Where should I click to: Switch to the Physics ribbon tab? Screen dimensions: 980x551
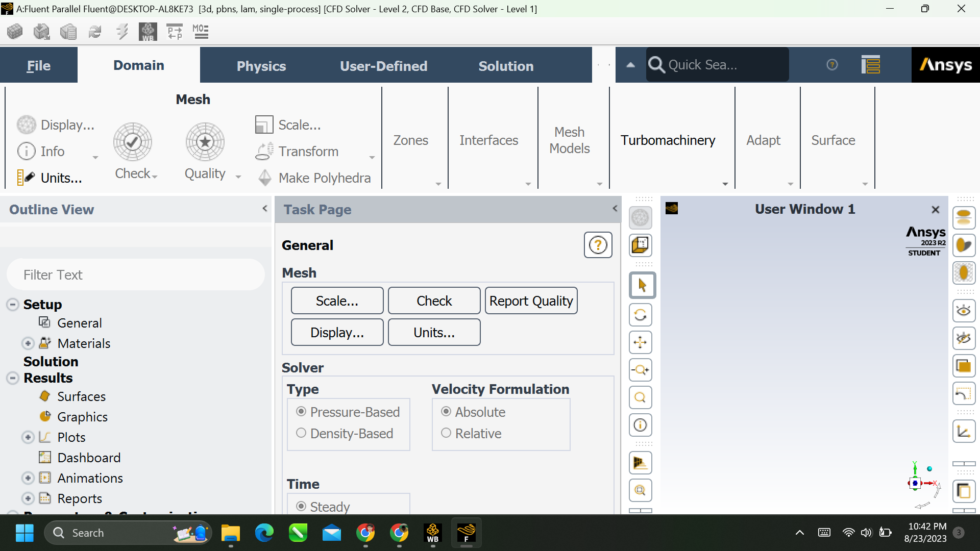261,66
